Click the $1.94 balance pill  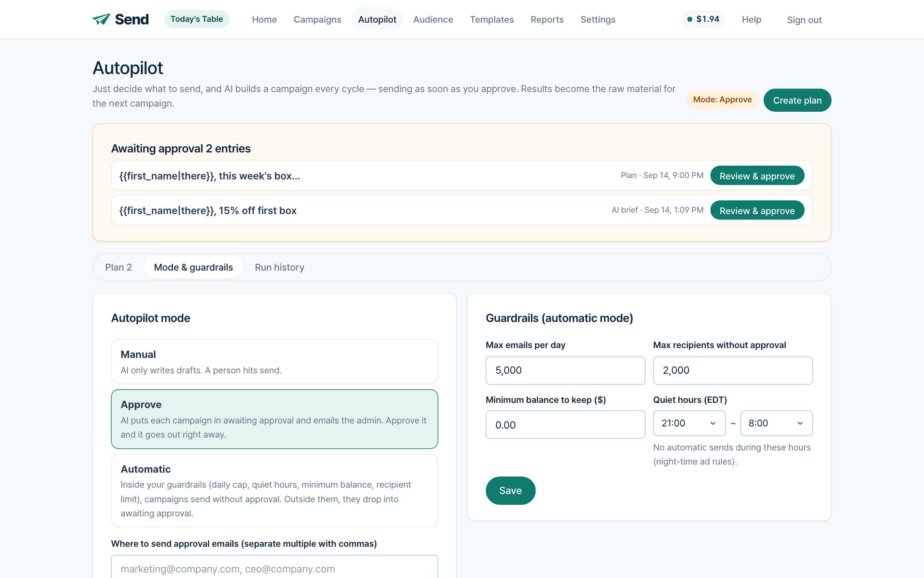pos(703,19)
